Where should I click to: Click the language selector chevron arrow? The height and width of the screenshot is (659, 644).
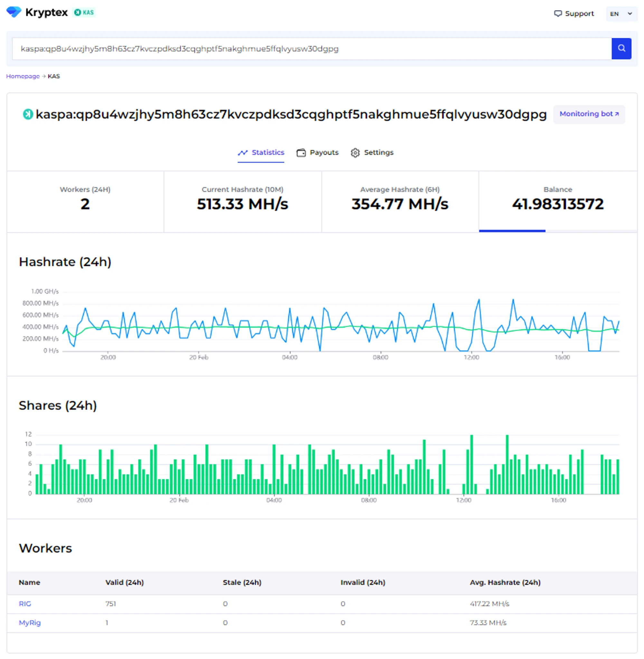[x=630, y=14]
